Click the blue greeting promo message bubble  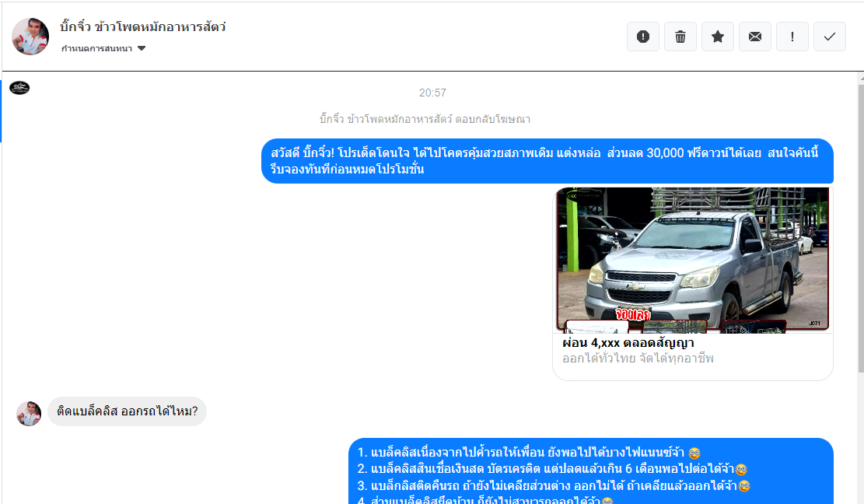click(547, 161)
